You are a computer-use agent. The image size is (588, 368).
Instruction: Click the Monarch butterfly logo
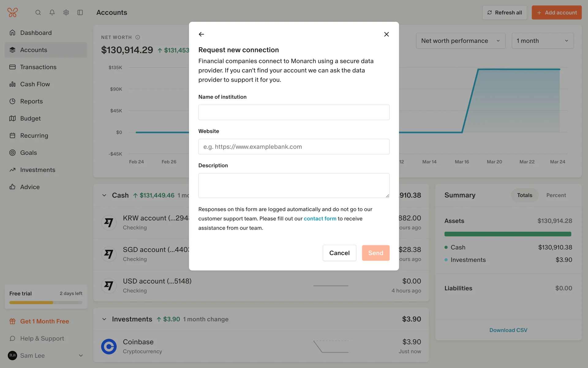click(13, 13)
